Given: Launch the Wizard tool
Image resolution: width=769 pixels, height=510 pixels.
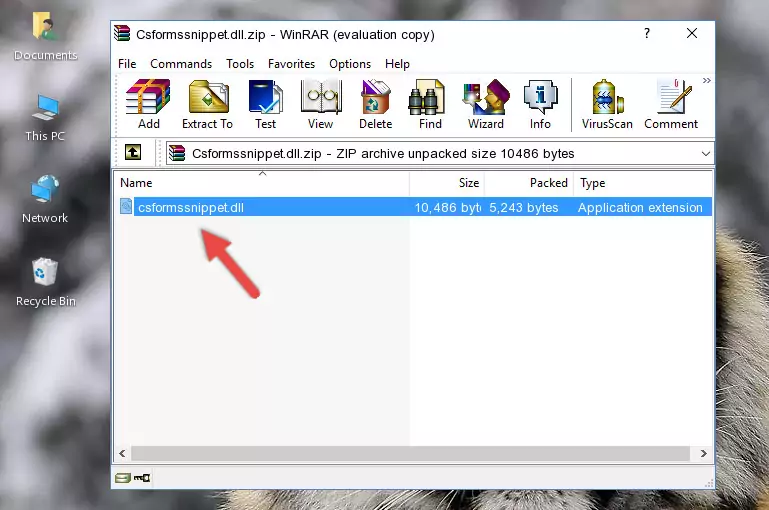Looking at the screenshot, I should pyautogui.click(x=486, y=104).
